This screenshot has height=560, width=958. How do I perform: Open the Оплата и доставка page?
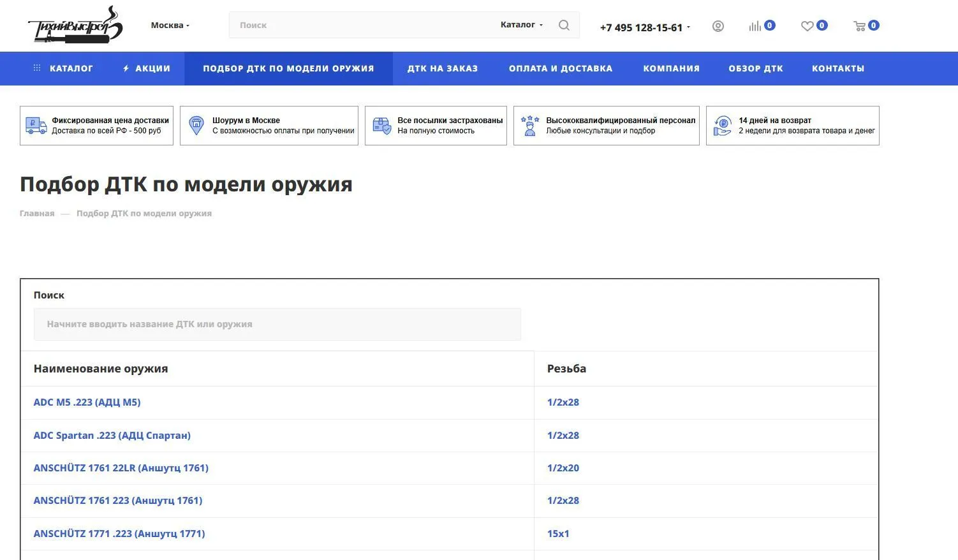coord(560,68)
